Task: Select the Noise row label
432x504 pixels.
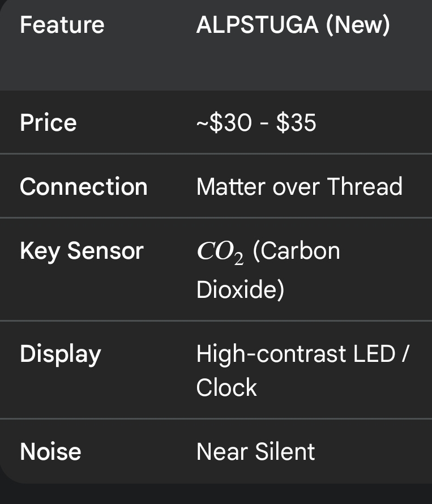Action: point(50,451)
